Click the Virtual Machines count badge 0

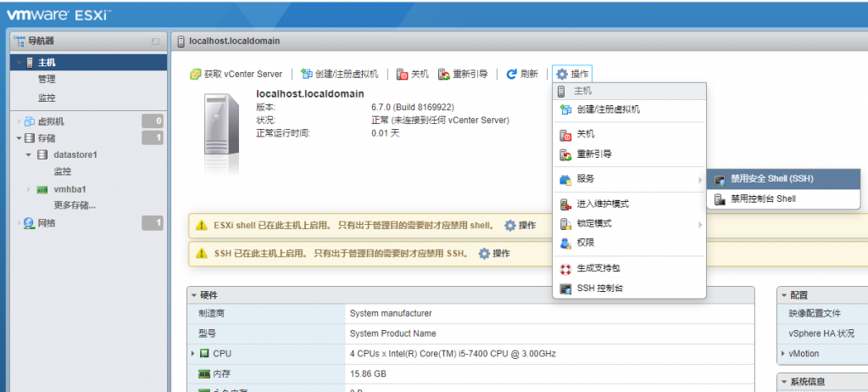click(153, 120)
